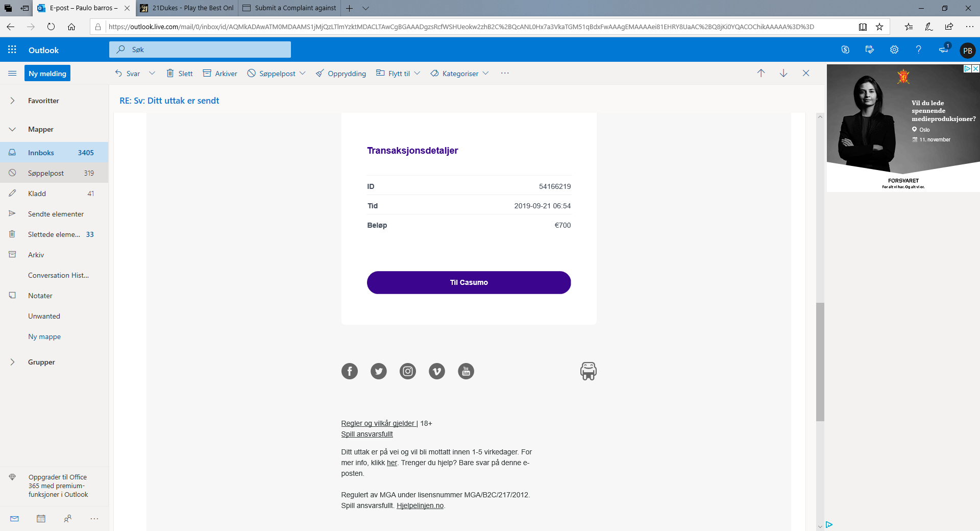Screen dimensions: 980x531
Task: Open the My Day tasks icon
Action: tap(870, 50)
